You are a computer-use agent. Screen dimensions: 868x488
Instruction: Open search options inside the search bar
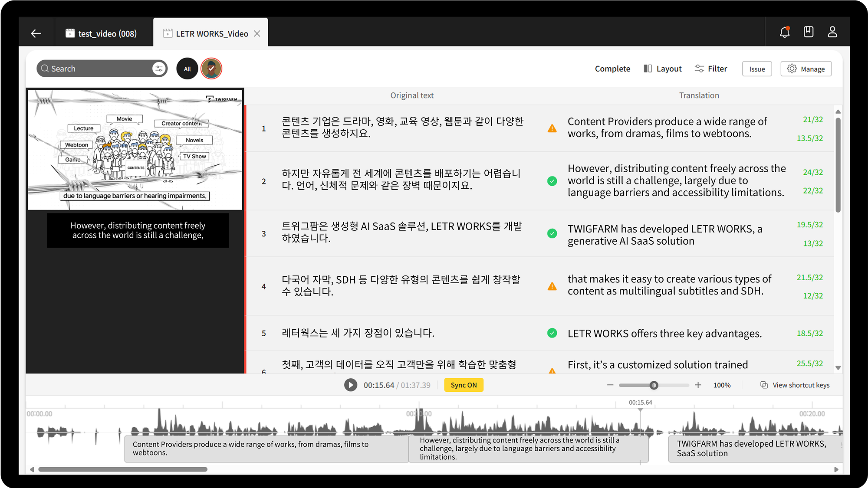[159, 68]
